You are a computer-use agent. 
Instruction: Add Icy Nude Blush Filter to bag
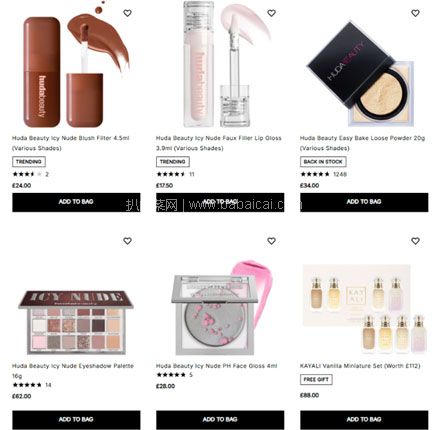[x=76, y=202]
